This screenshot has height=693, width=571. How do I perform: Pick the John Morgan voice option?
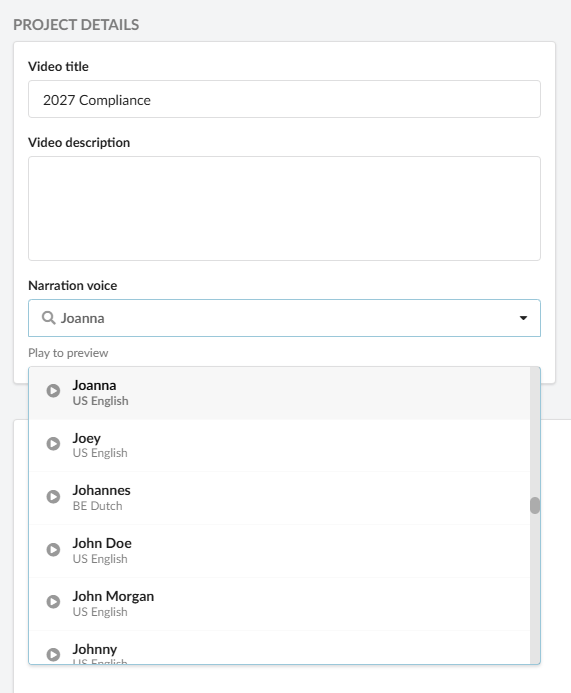click(x=279, y=604)
